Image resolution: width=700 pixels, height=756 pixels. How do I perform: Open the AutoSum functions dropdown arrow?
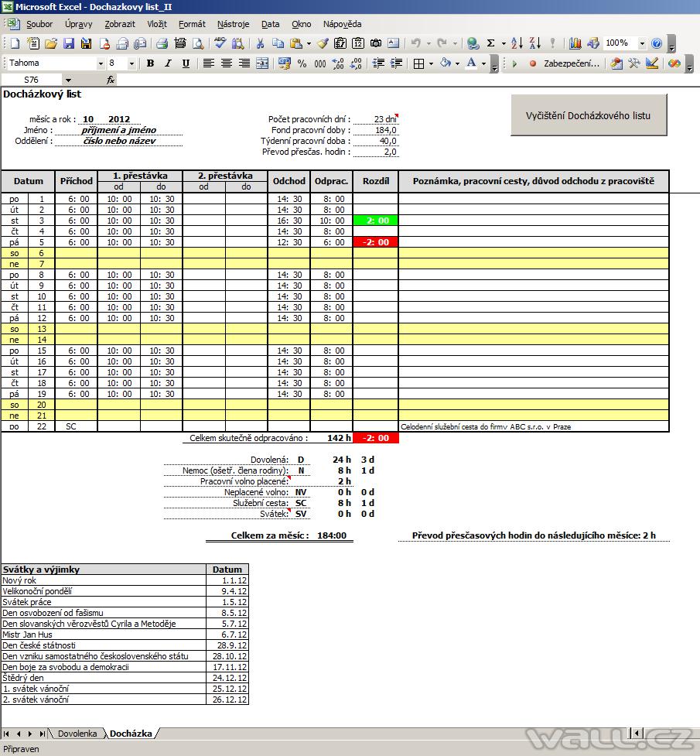[x=504, y=43]
